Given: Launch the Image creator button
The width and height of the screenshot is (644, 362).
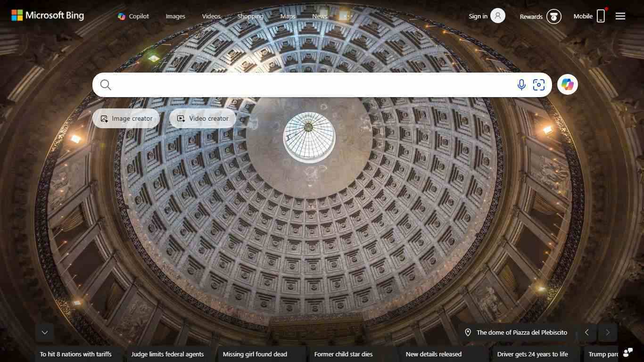Looking at the screenshot, I should 126,119.
